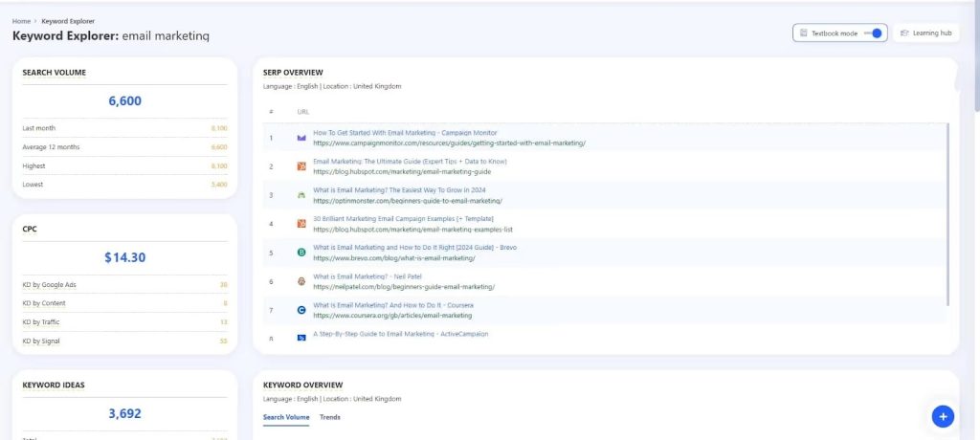Open 'How To Get Started With Email Marketing' link
Screen dimensions: 980x440
(x=405, y=133)
